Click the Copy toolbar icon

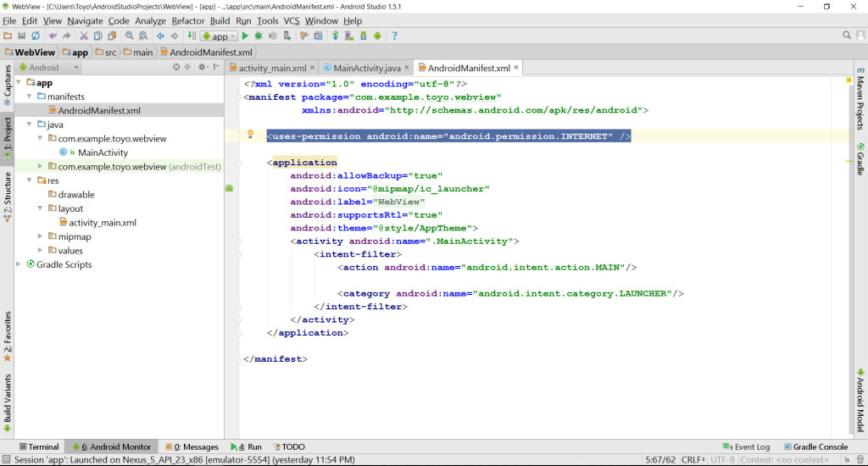tap(97, 36)
